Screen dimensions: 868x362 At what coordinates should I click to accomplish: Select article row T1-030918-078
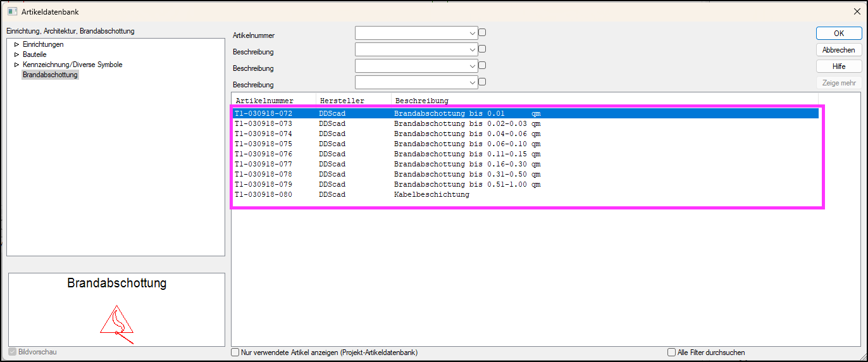(x=525, y=174)
